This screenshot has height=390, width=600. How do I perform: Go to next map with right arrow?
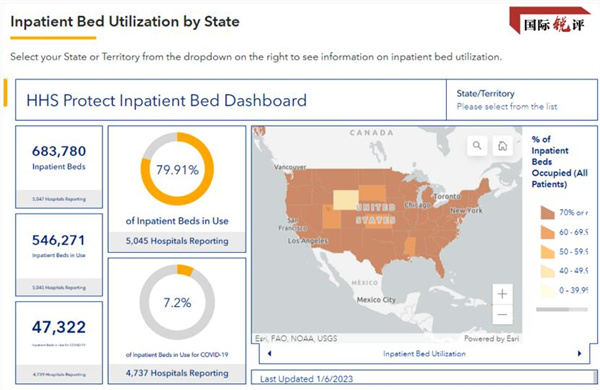[579, 354]
